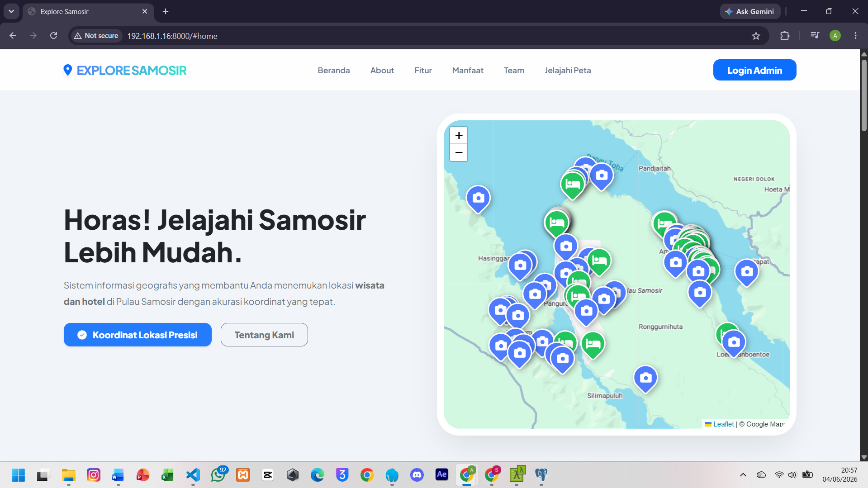Launch Visual Studio Code from taskbar
The height and width of the screenshot is (488, 868).
pos(193,475)
